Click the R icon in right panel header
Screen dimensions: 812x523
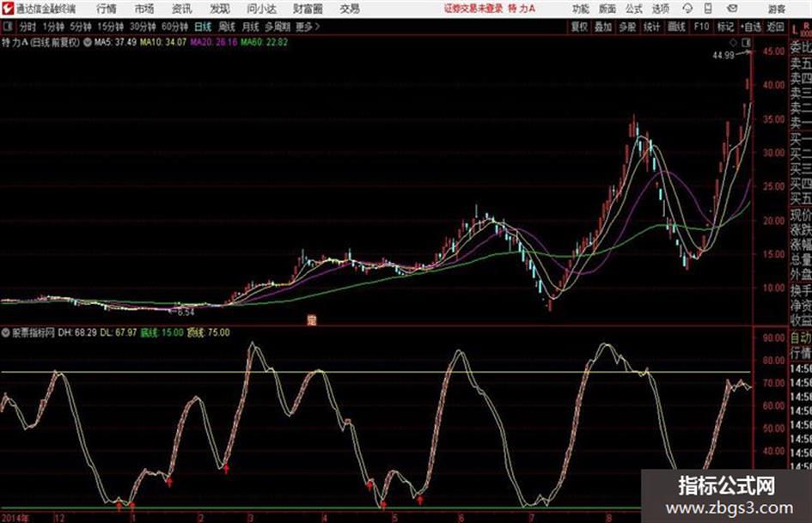(806, 25)
